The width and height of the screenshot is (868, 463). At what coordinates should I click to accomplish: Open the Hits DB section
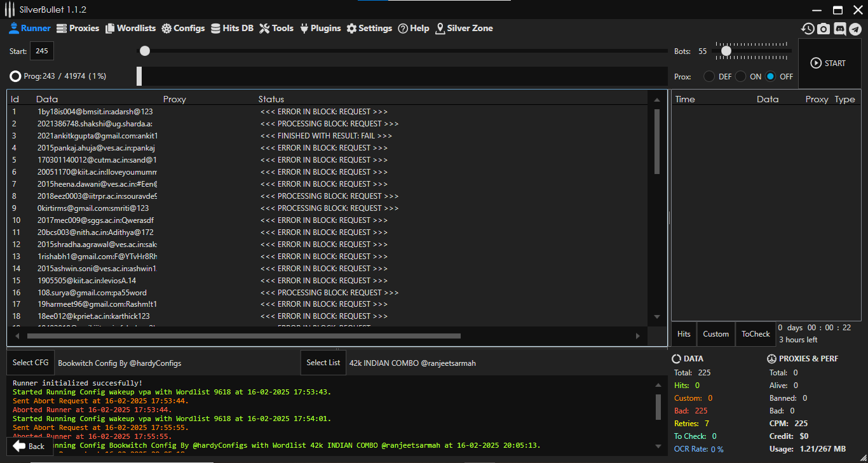(232, 28)
